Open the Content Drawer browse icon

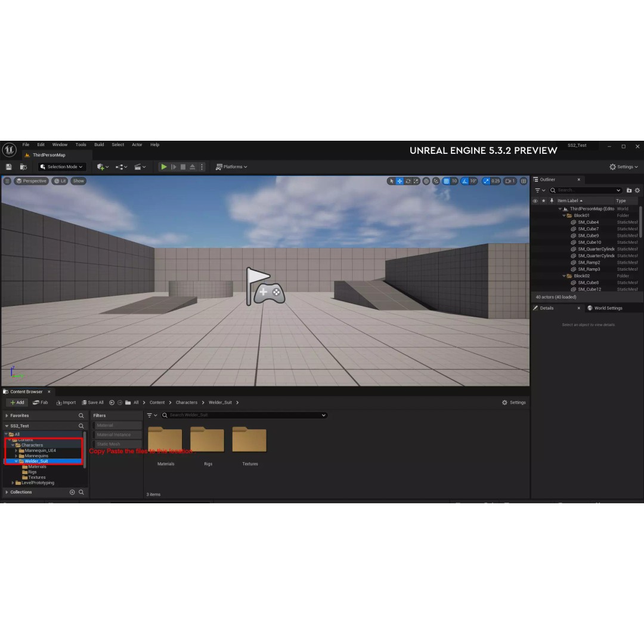pos(23,167)
